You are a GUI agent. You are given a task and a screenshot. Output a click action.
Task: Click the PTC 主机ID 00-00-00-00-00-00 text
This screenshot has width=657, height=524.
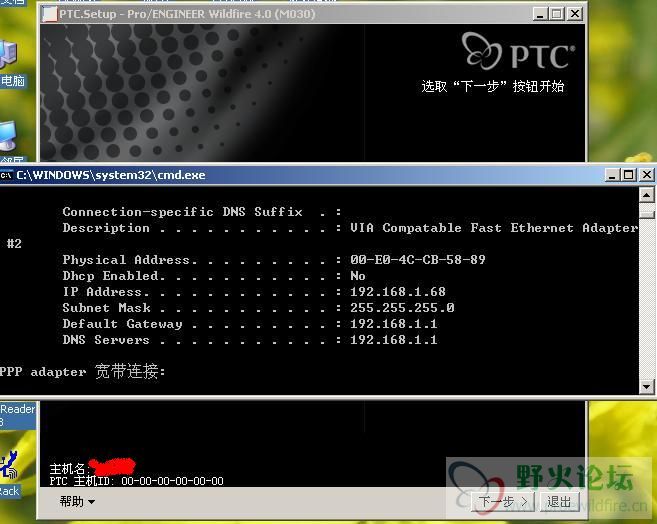(137, 481)
